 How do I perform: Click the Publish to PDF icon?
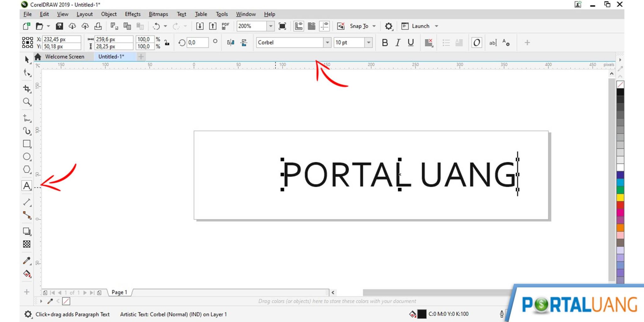coord(225,26)
